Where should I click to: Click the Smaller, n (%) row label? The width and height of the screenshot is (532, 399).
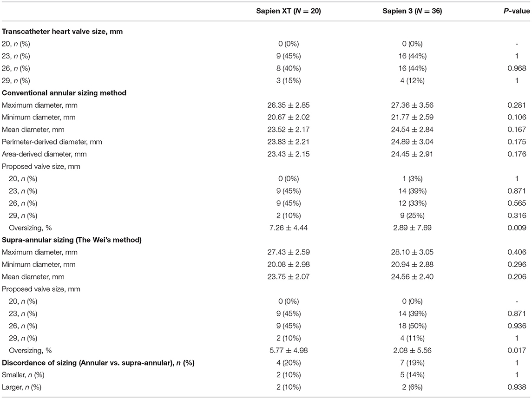(x=23, y=375)
